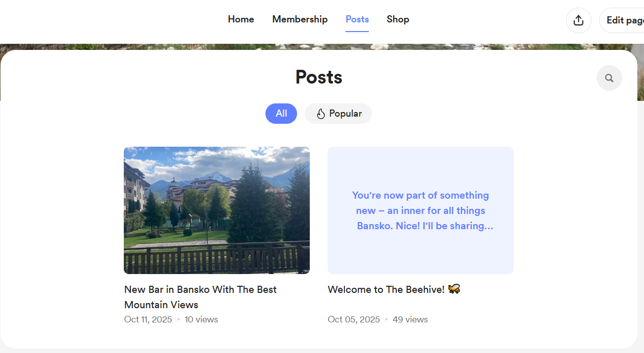Click the bee emoji after Beehive title
Screen dimensions: 644x353
click(x=454, y=289)
